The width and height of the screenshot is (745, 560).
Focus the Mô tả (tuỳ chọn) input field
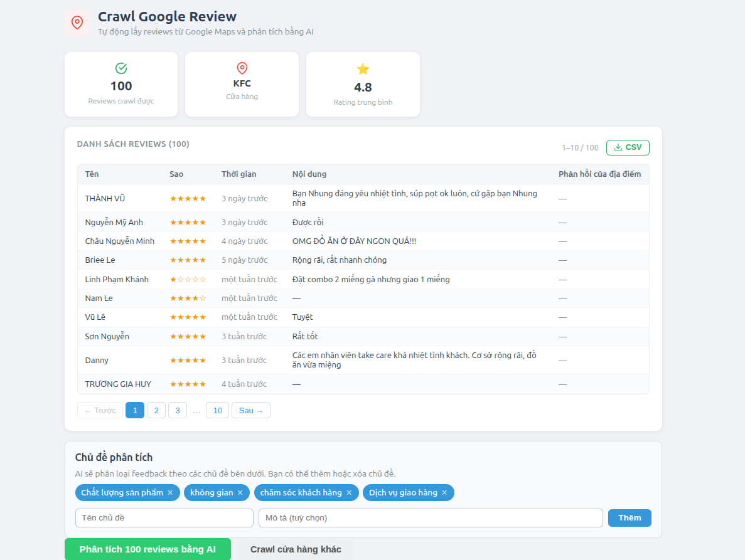(431, 518)
